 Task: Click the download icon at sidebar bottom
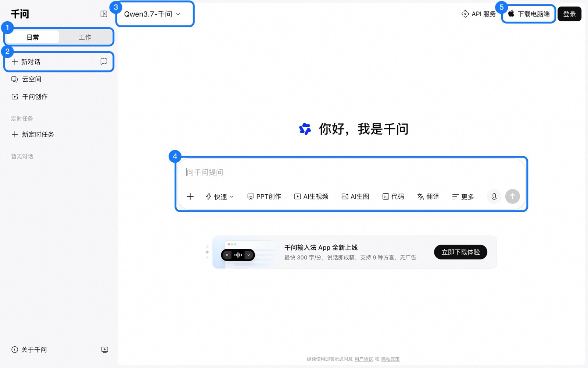[x=105, y=350]
